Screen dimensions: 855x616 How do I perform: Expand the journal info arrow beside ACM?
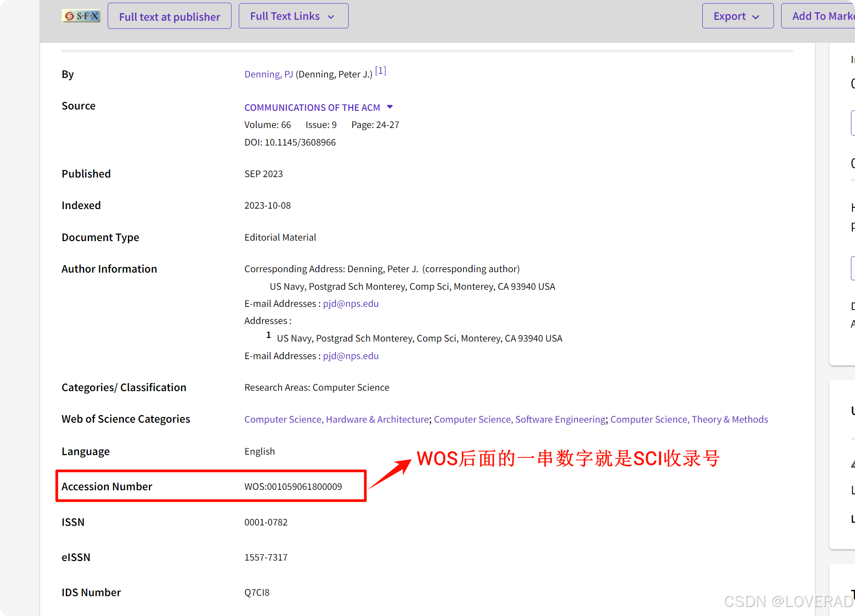[390, 107]
